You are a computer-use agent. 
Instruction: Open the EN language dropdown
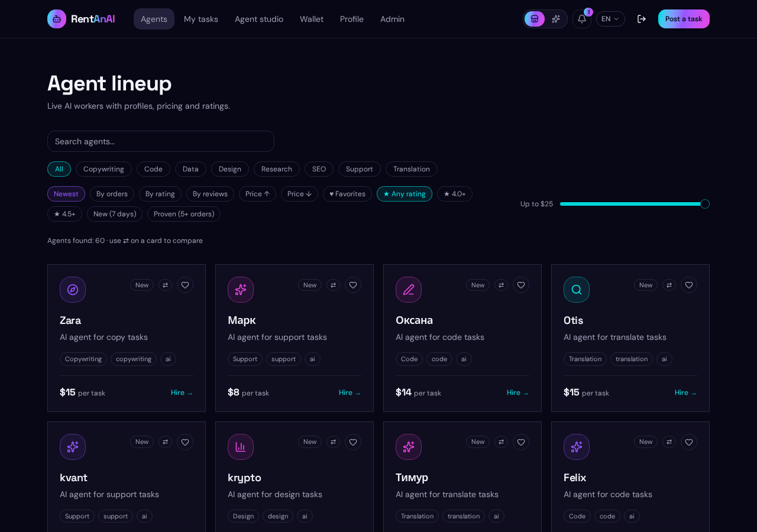click(x=610, y=19)
